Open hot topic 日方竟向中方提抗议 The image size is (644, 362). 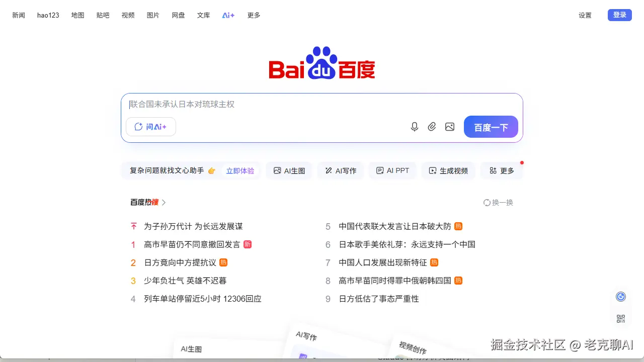pos(180,263)
